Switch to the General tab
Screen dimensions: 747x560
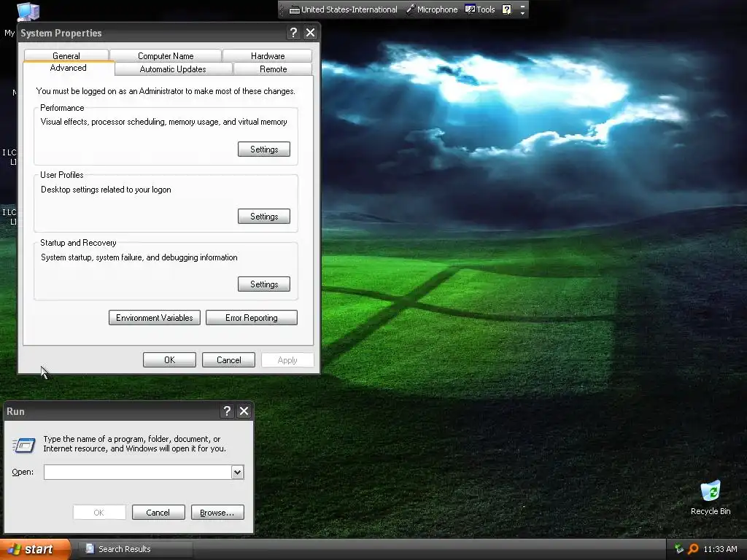click(x=66, y=55)
